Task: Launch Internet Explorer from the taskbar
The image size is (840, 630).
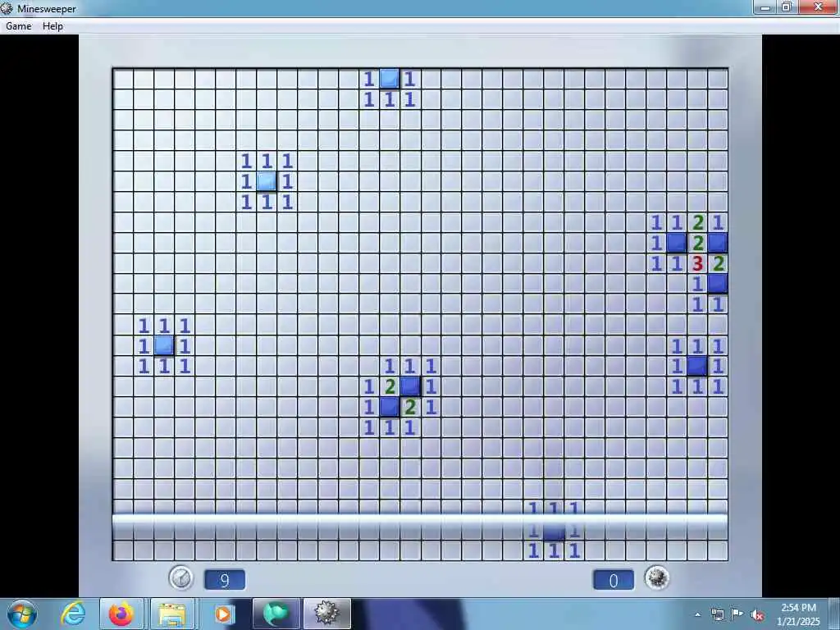Action: (x=72, y=614)
